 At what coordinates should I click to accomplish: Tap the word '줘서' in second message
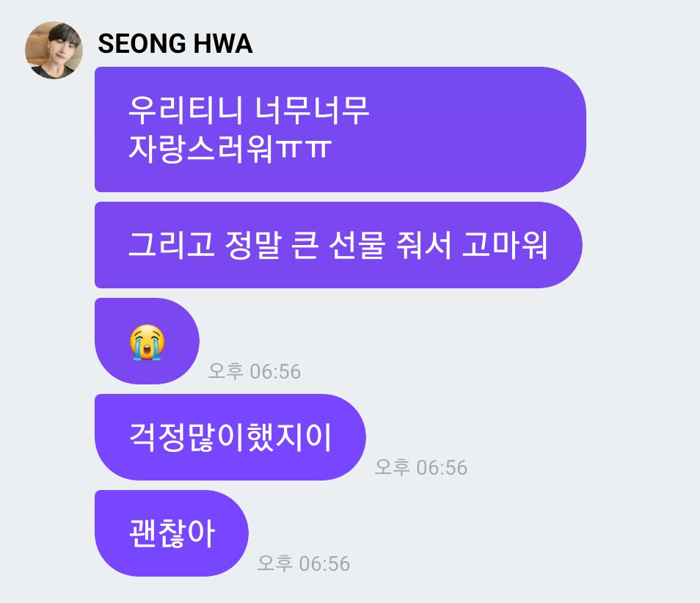click(x=423, y=244)
